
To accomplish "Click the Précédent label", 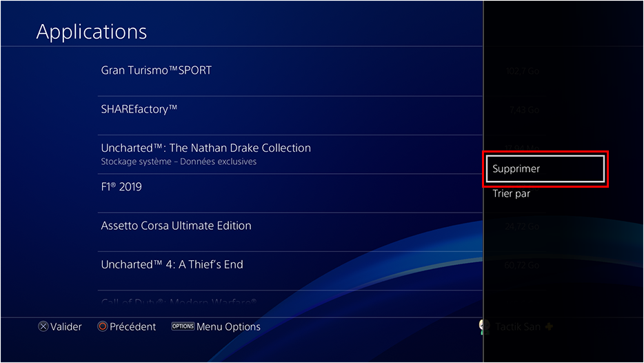I will [132, 327].
